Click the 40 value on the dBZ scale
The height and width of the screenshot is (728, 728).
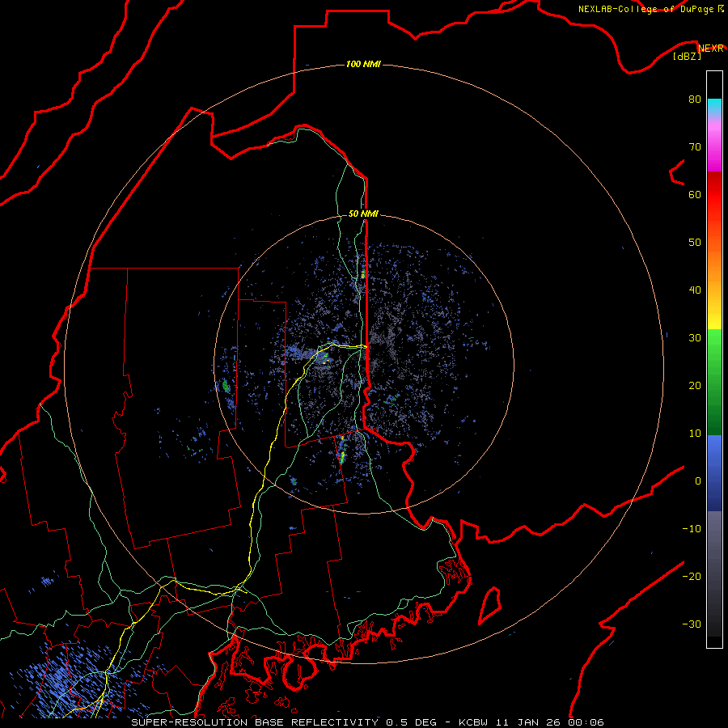pyautogui.click(x=695, y=290)
